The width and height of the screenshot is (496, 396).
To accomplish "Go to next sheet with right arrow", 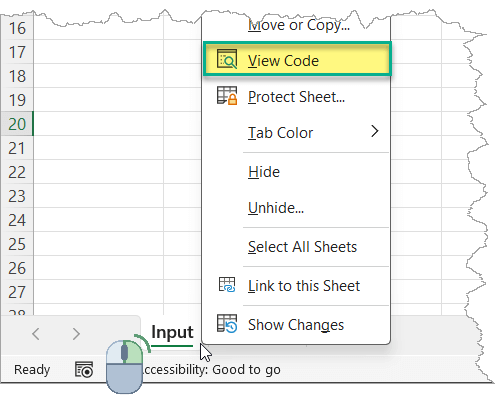I will tap(76, 334).
